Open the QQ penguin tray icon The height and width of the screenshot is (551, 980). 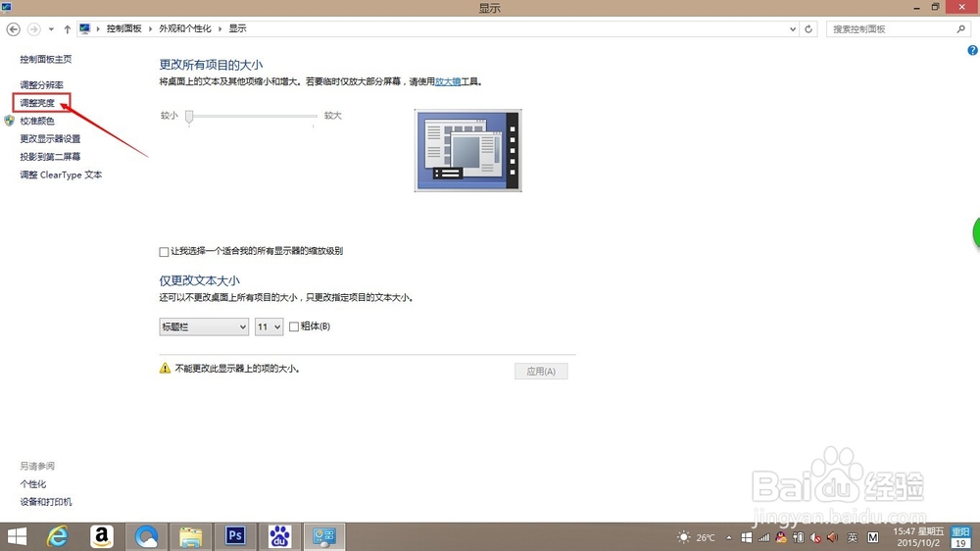(x=781, y=537)
